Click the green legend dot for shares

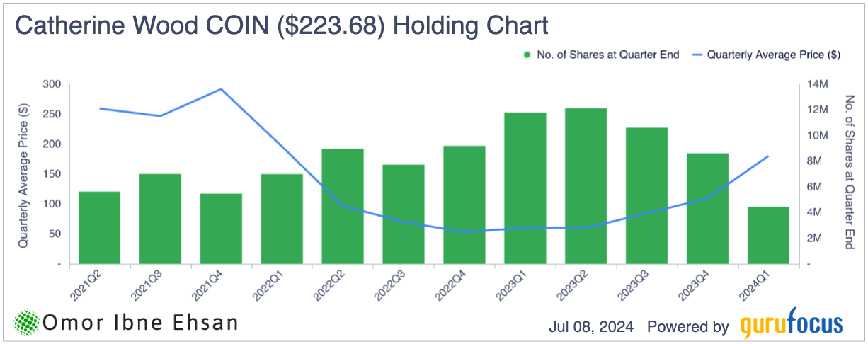527,55
